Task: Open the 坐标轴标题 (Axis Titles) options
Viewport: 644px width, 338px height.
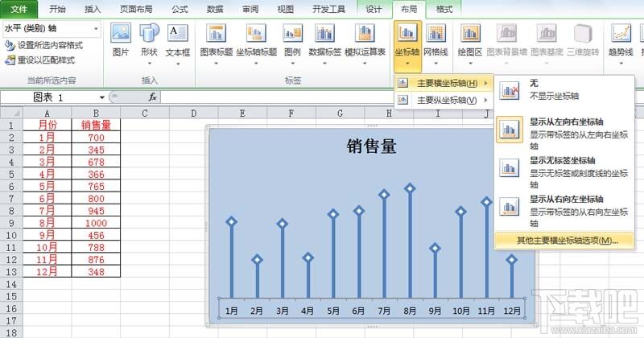Action: [256, 43]
